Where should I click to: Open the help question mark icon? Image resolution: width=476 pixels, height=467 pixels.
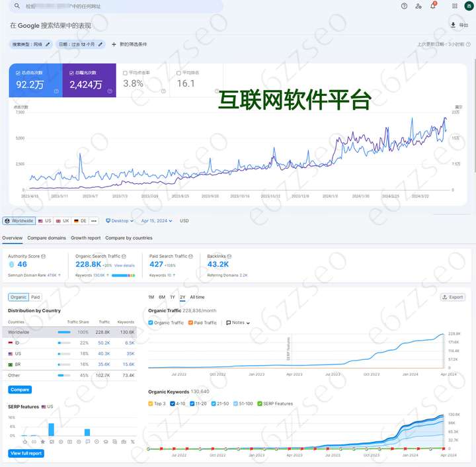(x=404, y=6)
